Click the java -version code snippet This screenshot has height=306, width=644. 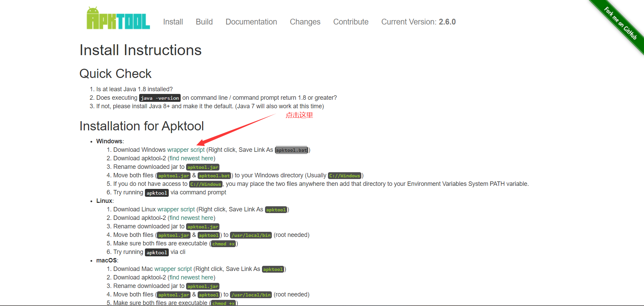pyautogui.click(x=160, y=98)
